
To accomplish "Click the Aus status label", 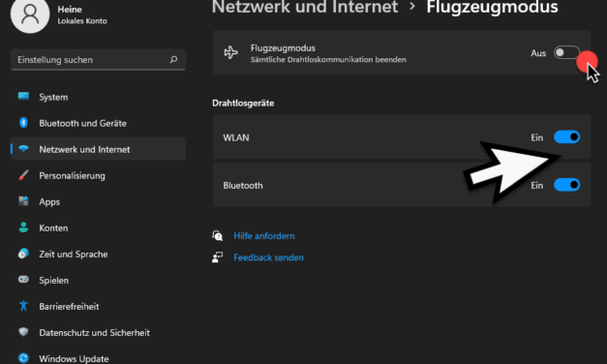I will (538, 53).
